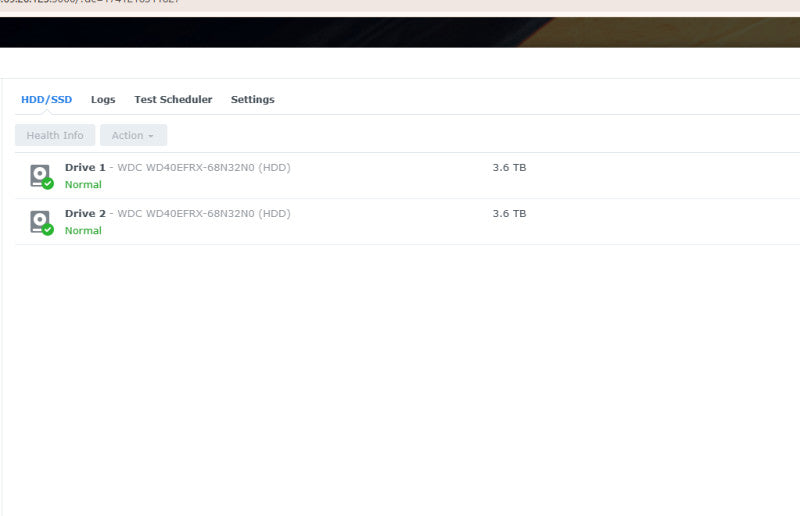Switch to the HDD/SSD tab
The width and height of the screenshot is (800, 516).
click(x=46, y=100)
